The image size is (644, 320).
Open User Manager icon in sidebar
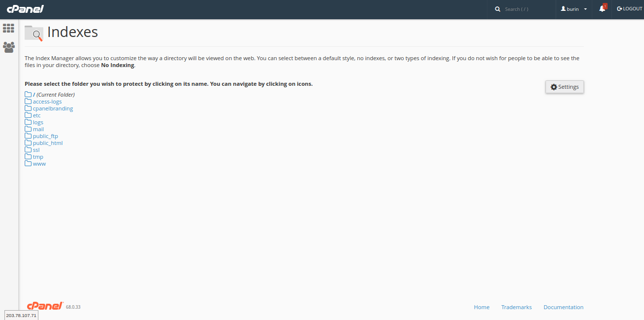point(8,47)
